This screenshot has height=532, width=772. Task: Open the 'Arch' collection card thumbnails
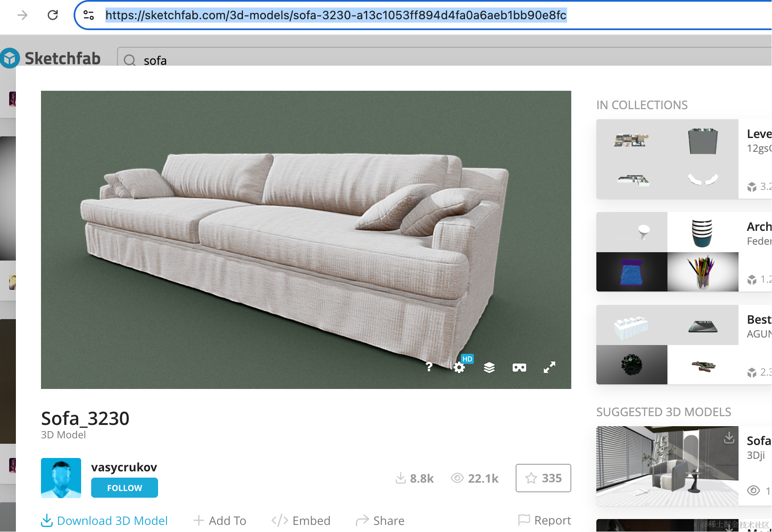click(x=667, y=252)
